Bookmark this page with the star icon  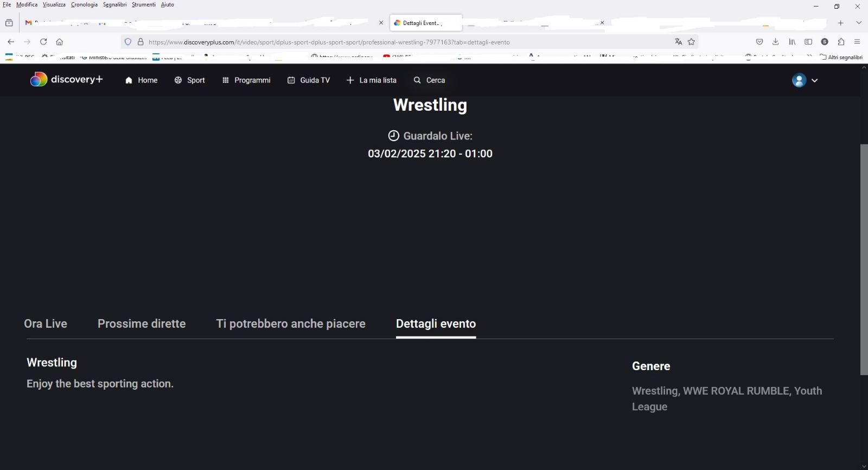691,42
